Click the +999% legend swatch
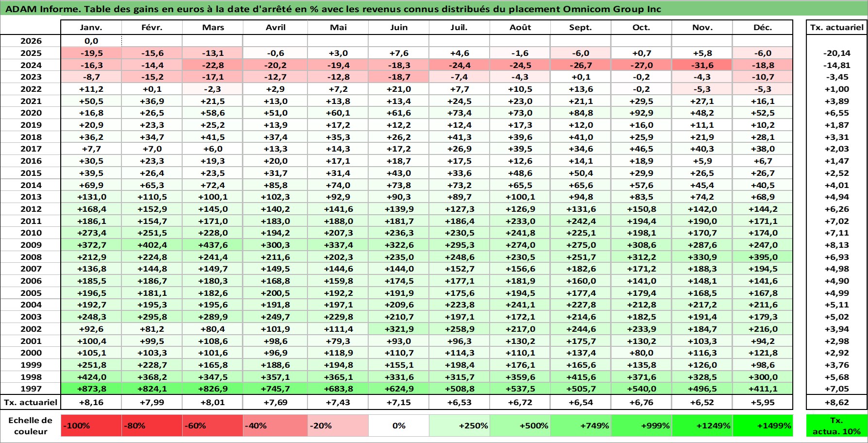The height and width of the screenshot is (443, 868). click(x=641, y=426)
